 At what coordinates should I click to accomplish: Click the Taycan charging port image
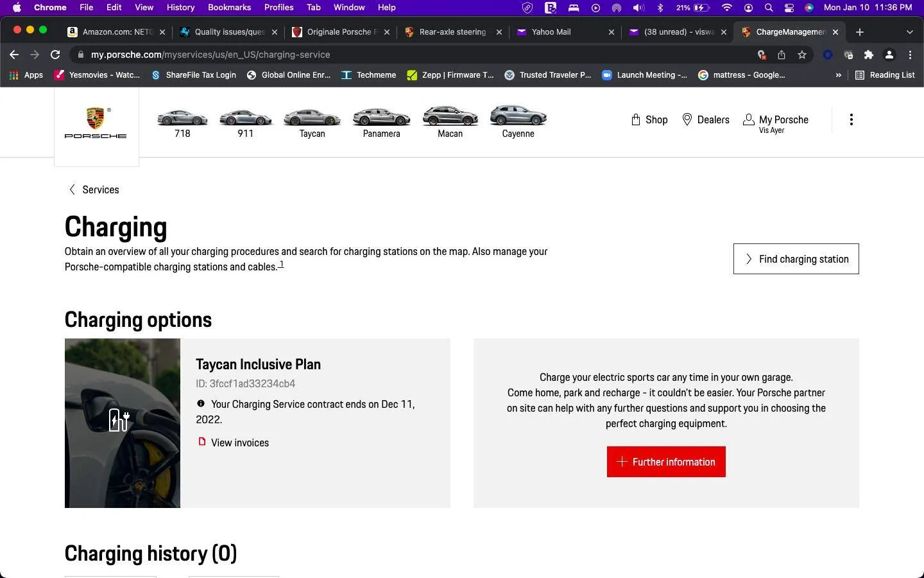123,423
